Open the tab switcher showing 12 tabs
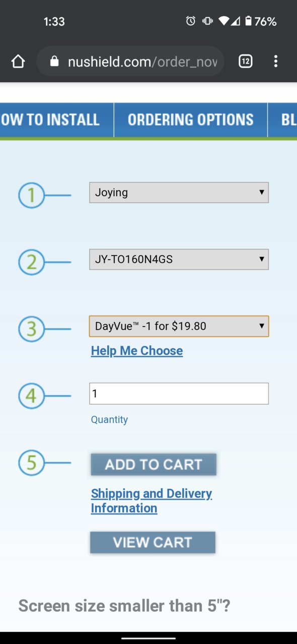The height and width of the screenshot is (644, 297). 245,61
